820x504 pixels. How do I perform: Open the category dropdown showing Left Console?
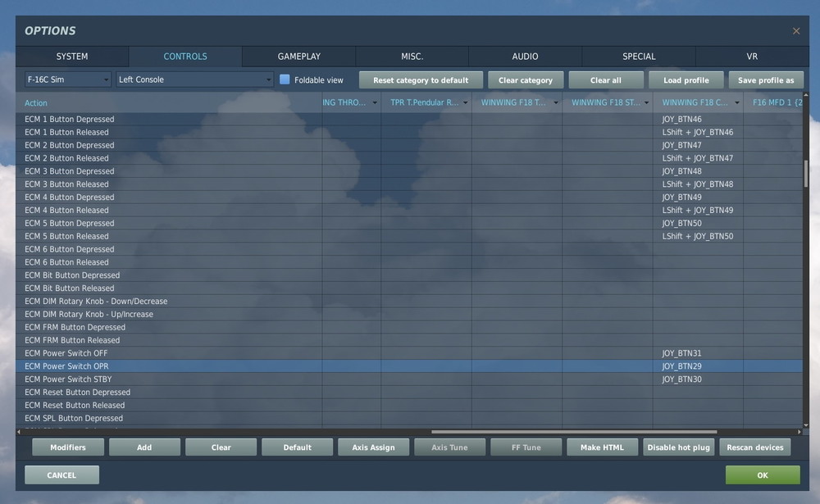click(x=193, y=79)
